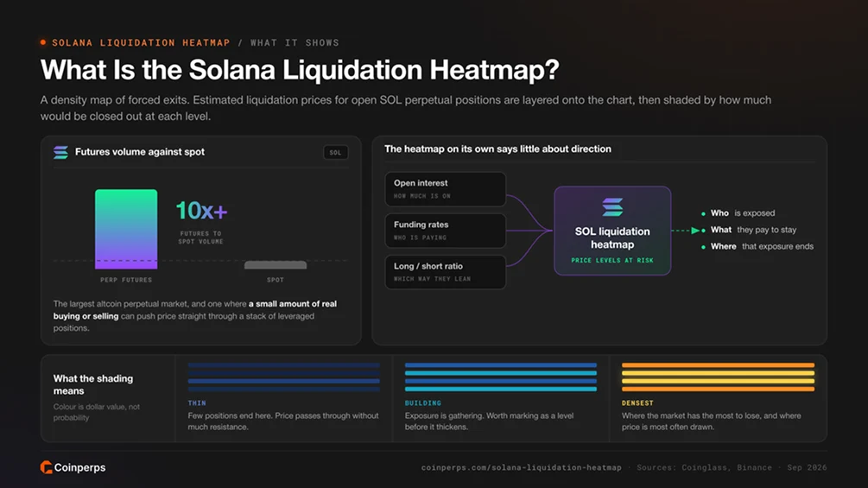The image size is (868, 488).
Task: Click the main title 'What Is the Solana Liquidation Heatmap?'
Action: click(300, 70)
